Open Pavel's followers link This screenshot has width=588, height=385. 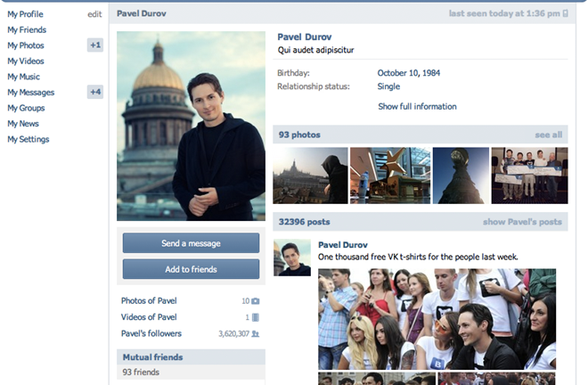tap(151, 333)
